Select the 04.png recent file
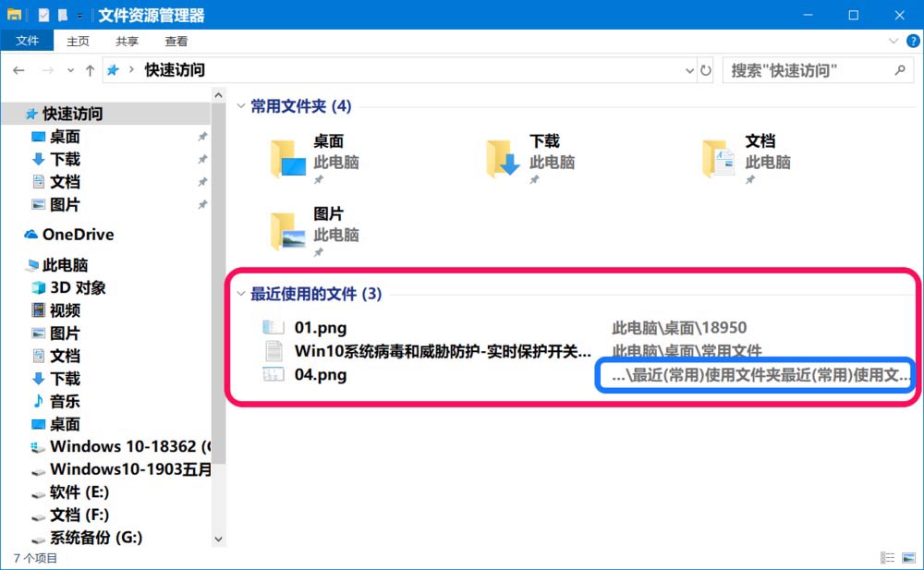The image size is (924, 570). click(x=321, y=375)
